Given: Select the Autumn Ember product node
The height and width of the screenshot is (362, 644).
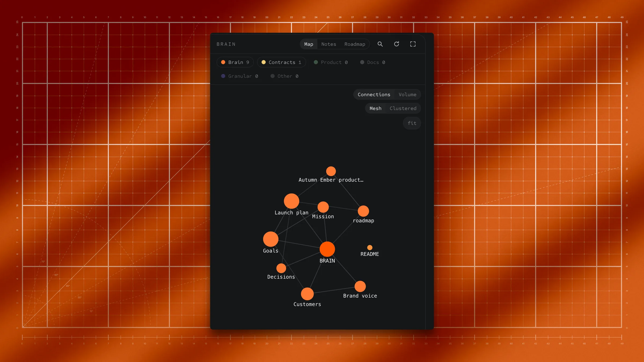Looking at the screenshot, I should (x=331, y=171).
